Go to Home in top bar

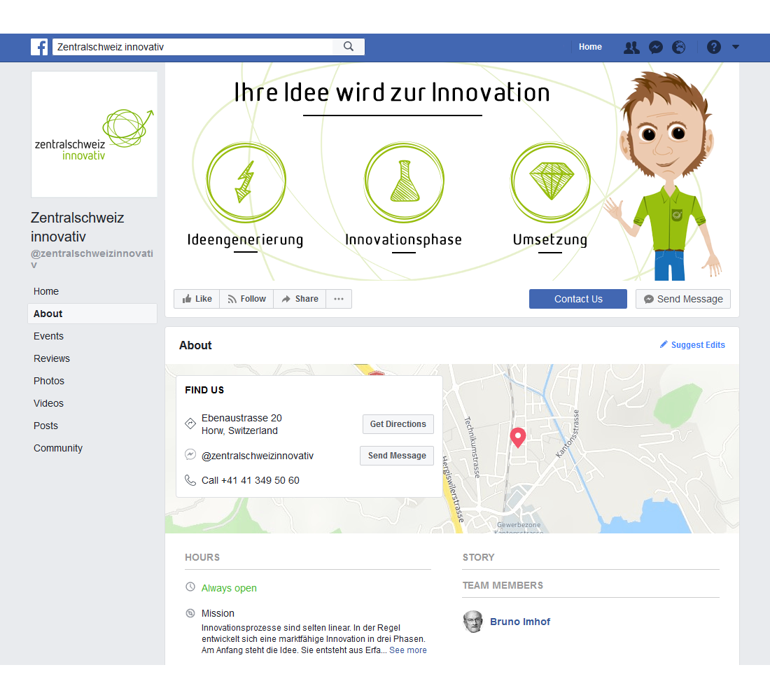[x=590, y=47]
